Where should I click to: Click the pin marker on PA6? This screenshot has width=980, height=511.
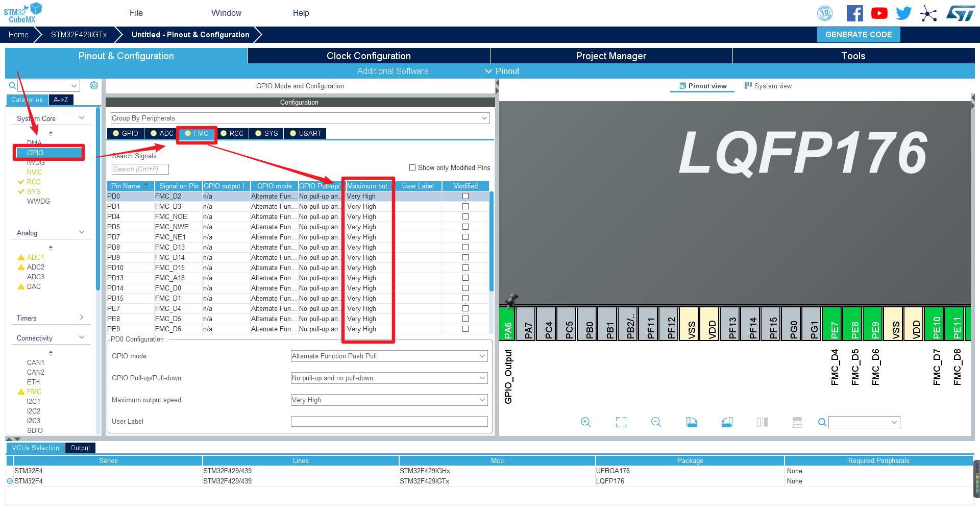click(x=511, y=301)
